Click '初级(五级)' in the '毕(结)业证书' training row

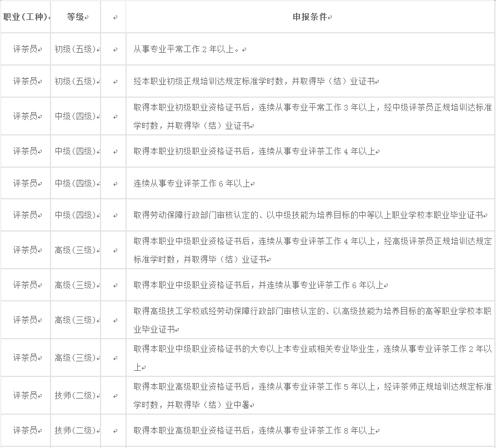(76, 81)
